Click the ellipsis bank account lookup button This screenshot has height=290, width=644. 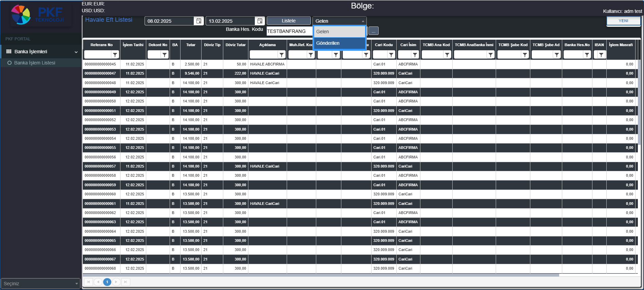point(373,31)
